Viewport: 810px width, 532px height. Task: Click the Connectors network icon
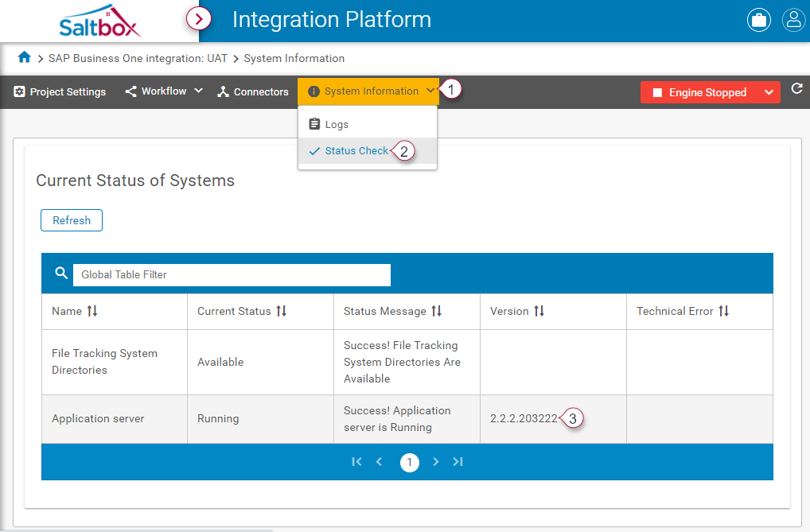point(223,92)
